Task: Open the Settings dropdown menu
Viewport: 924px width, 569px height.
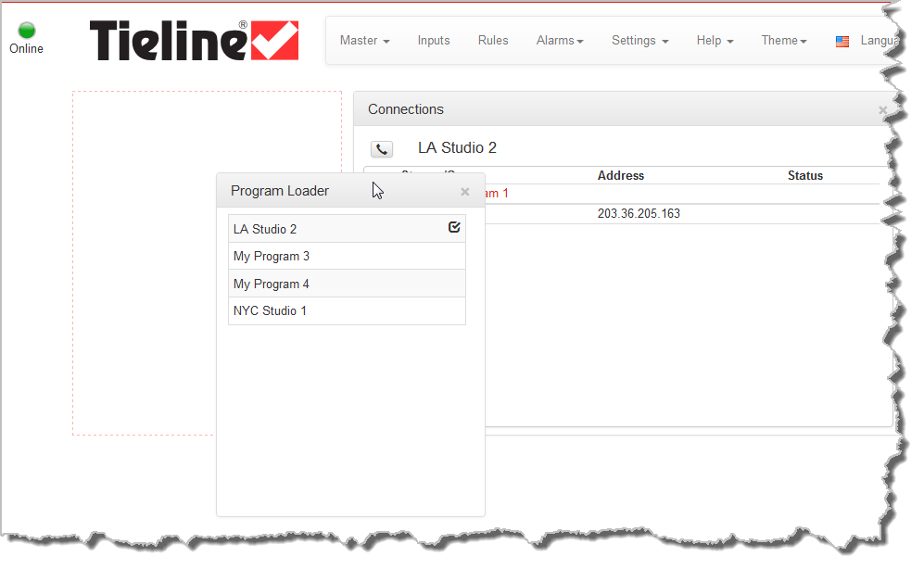Action: [x=639, y=41]
